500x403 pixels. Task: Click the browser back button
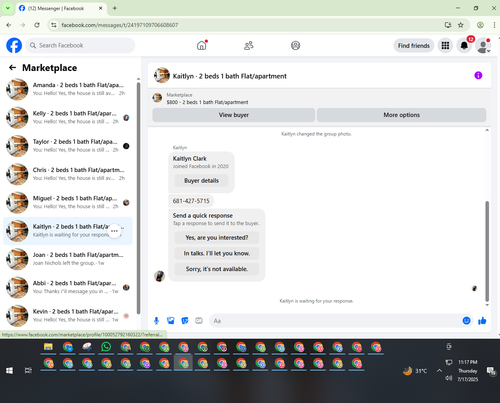tap(9, 25)
